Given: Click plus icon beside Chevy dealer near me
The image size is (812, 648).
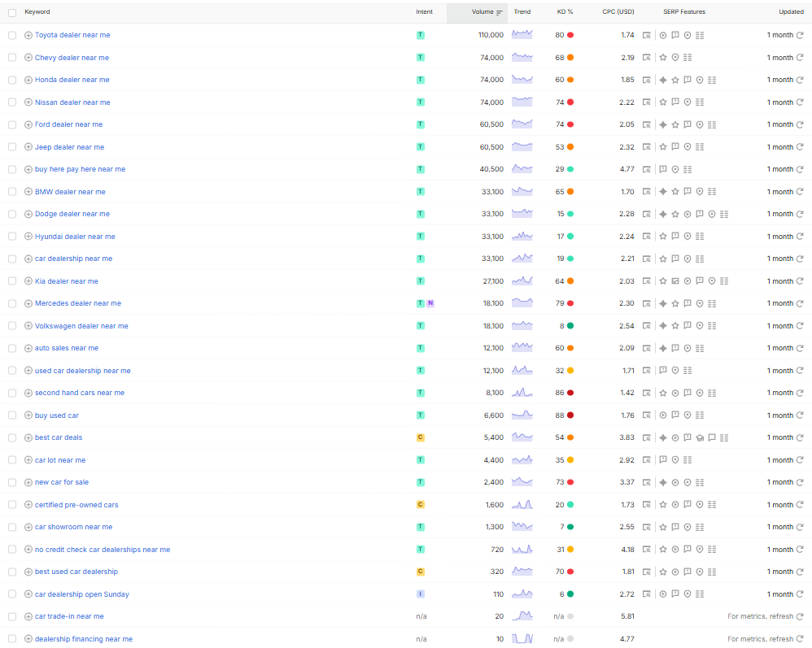Looking at the screenshot, I should (28, 58).
